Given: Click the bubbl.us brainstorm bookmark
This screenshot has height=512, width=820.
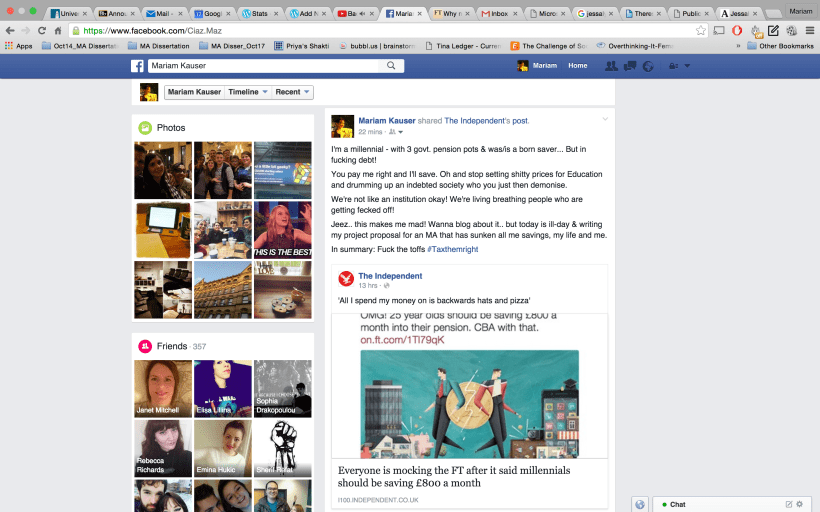Looking at the screenshot, I should (378, 46).
